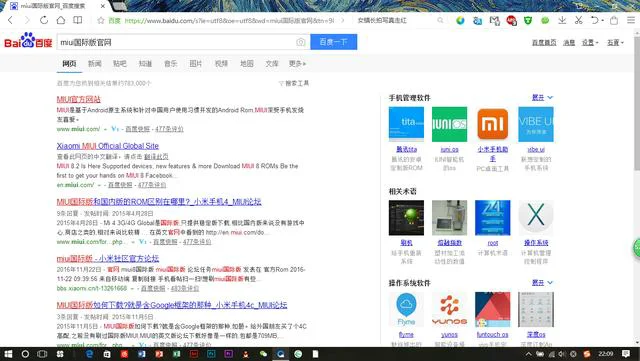
Task: Click the browser address bar URL
Action: (229, 20)
